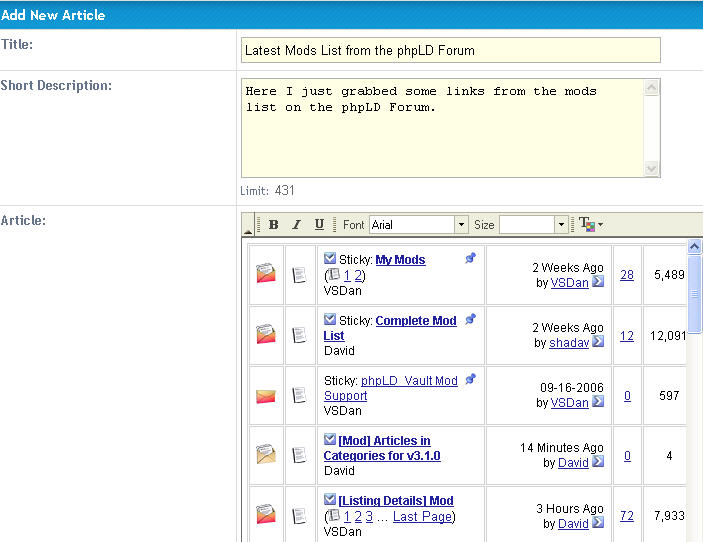Open Last Page of Listing Details Mod
The width and height of the screenshot is (703, 542).
coord(422,517)
